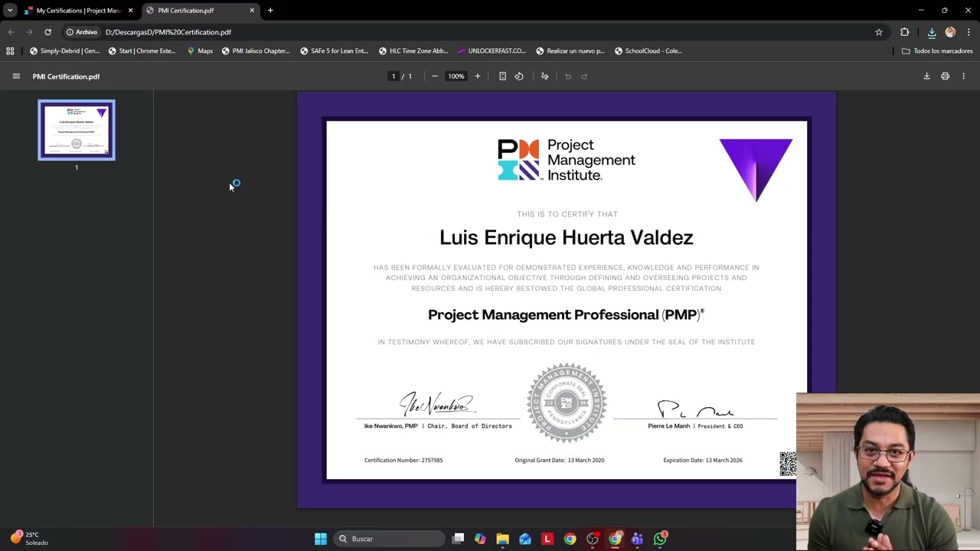Viewport: 980px width, 551px height.
Task: Open HLC Time Zone bookmark
Action: 413,51
